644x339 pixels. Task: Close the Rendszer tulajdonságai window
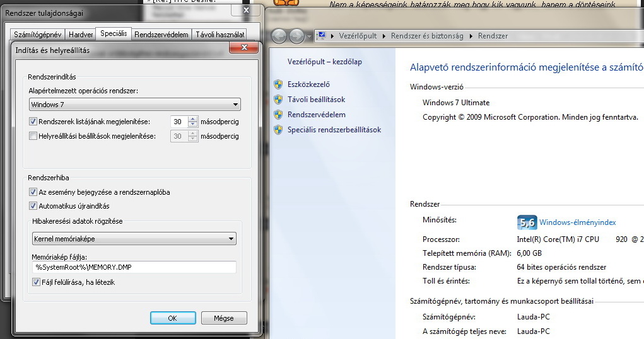[246, 10]
